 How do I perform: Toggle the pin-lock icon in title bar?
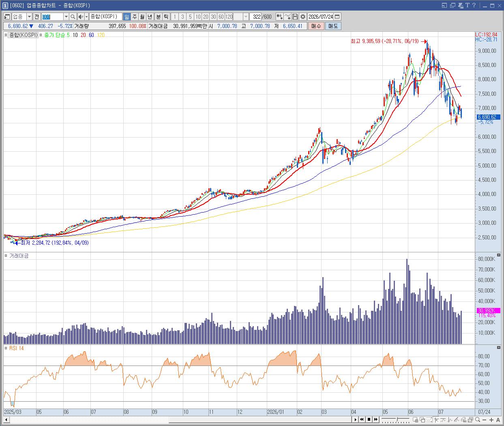[461, 5]
